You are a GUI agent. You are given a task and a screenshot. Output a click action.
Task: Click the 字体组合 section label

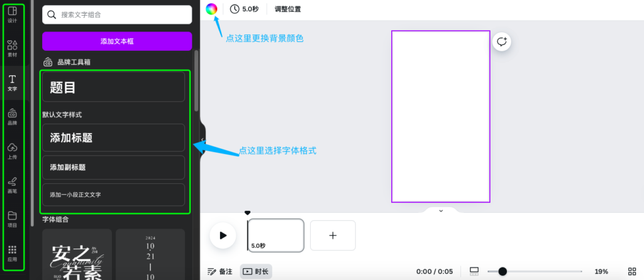[x=55, y=219]
